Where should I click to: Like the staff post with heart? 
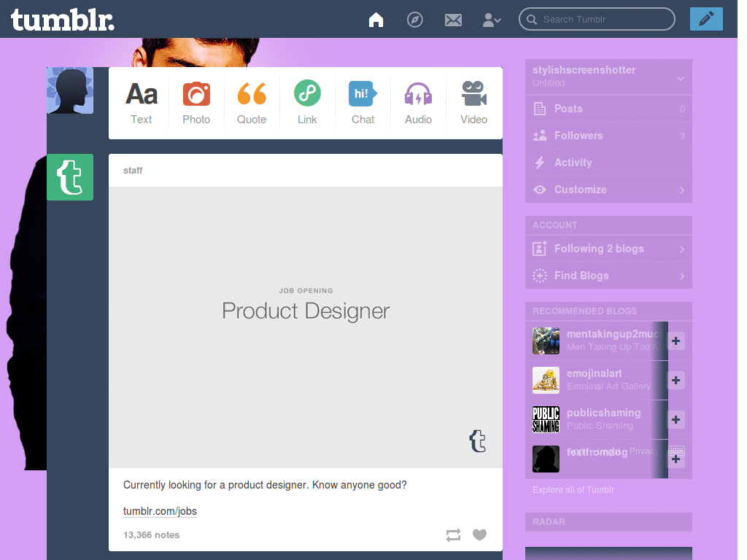click(479, 534)
